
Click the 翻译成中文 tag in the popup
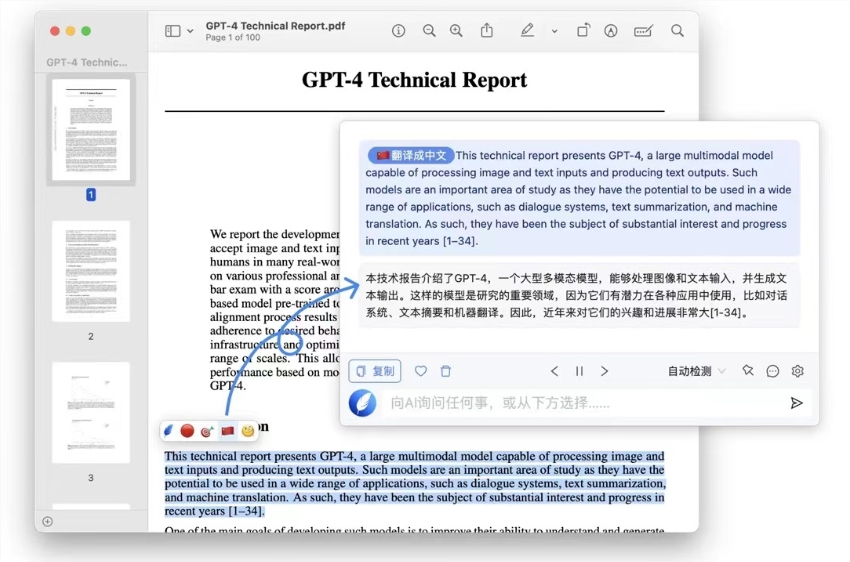[x=410, y=156]
